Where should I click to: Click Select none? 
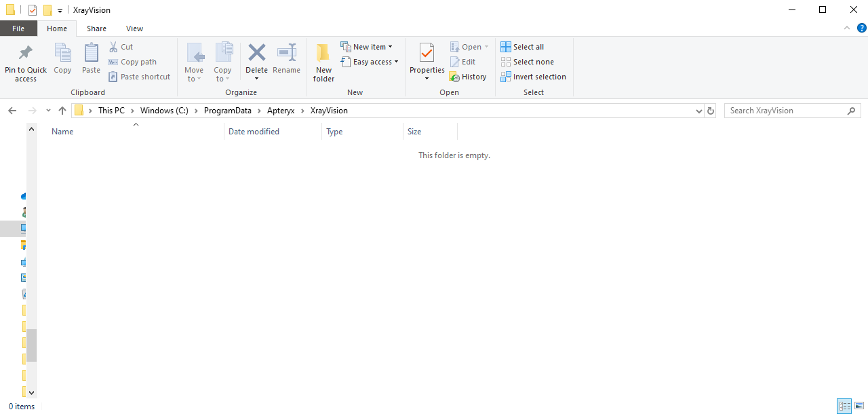pos(527,62)
